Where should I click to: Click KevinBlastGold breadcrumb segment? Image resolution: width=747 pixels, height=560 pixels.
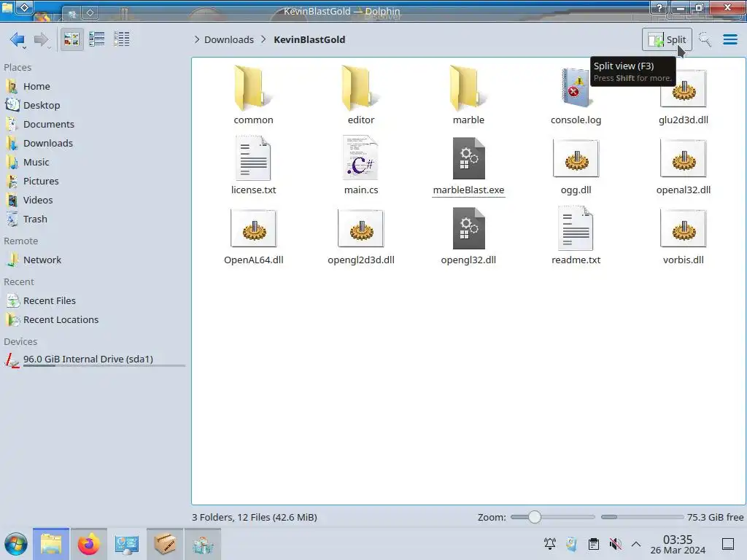309,39
